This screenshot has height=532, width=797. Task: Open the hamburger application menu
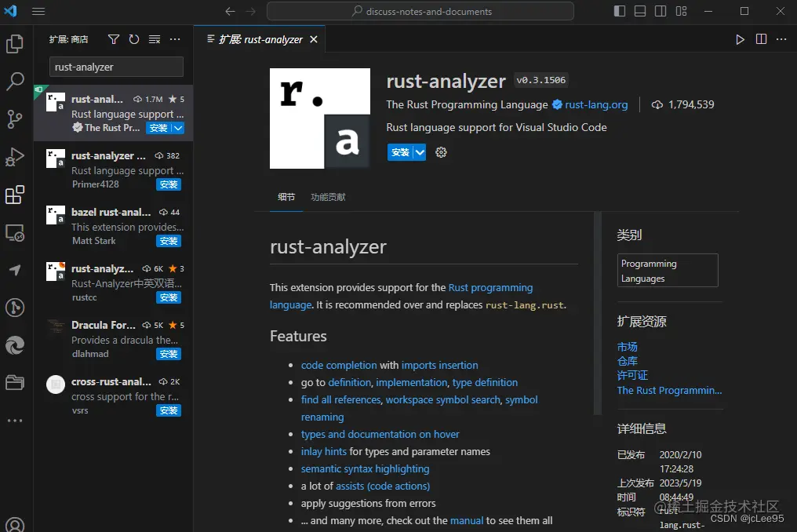(38, 11)
